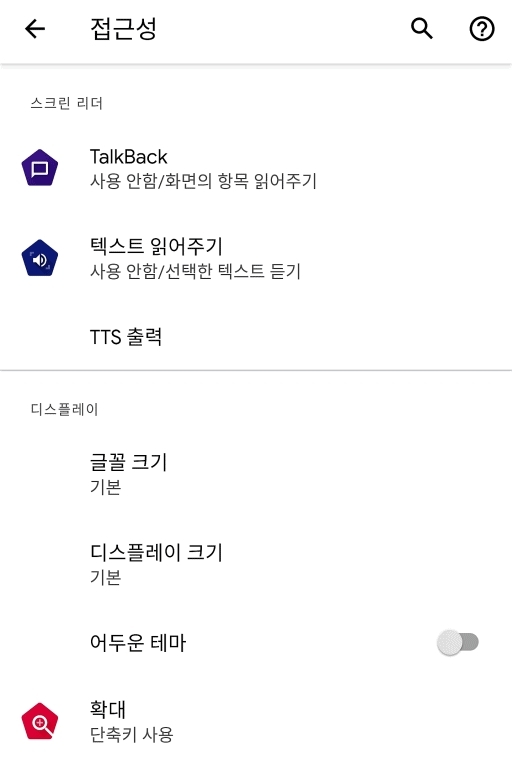This screenshot has height=764, width=512.
Task: Tap the 단축키 사용 subtitle under 확대
Action: pos(132,734)
